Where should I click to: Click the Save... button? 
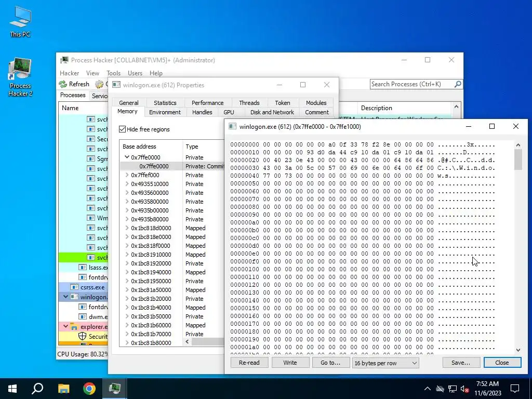[461, 363]
